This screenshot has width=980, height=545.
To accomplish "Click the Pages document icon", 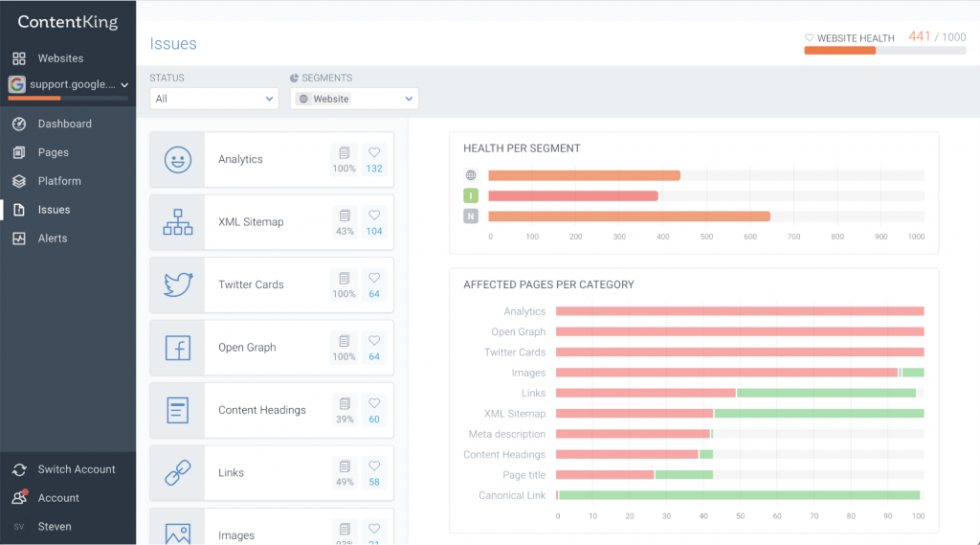I will pyautogui.click(x=19, y=152).
